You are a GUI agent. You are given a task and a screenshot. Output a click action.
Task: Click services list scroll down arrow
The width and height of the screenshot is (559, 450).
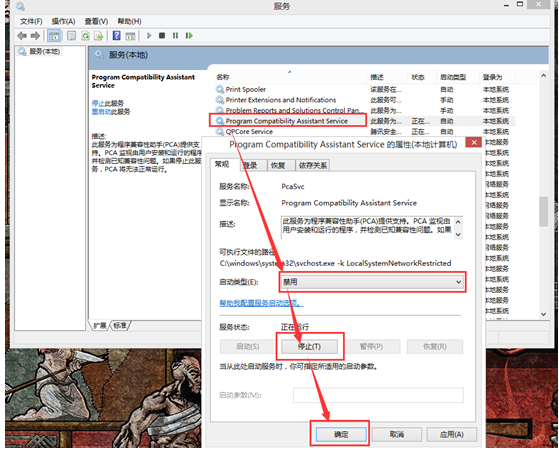543,314
